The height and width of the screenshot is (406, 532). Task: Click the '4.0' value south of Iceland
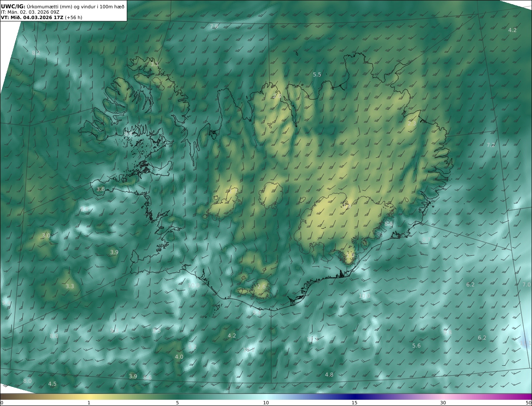tap(179, 357)
